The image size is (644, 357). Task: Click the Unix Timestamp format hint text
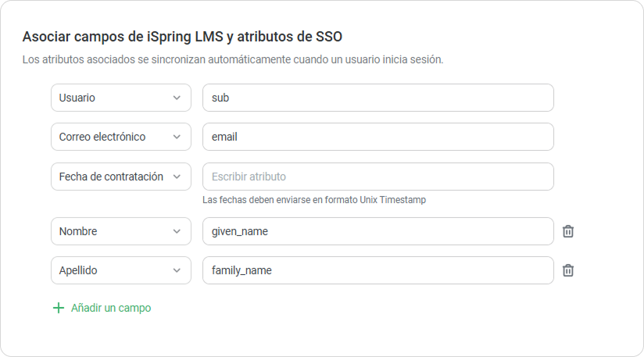click(314, 200)
